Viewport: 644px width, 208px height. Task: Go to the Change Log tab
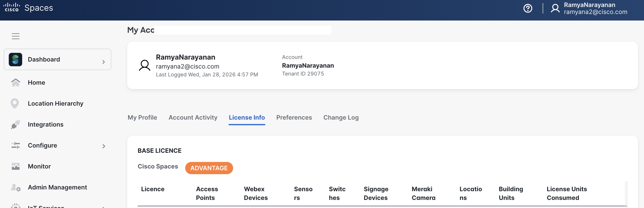[x=341, y=118]
